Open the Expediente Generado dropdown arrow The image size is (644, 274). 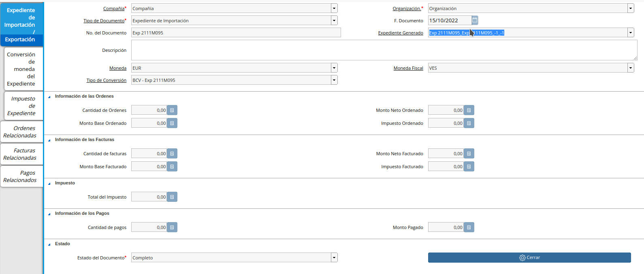point(631,33)
